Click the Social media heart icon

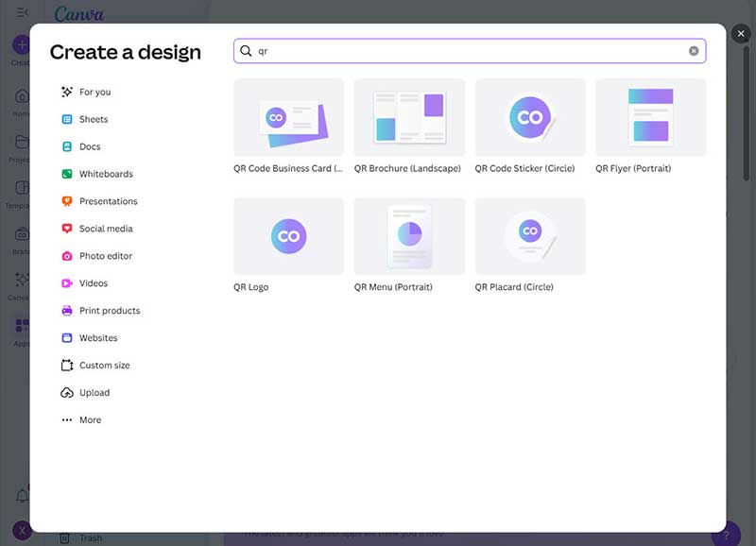click(67, 229)
